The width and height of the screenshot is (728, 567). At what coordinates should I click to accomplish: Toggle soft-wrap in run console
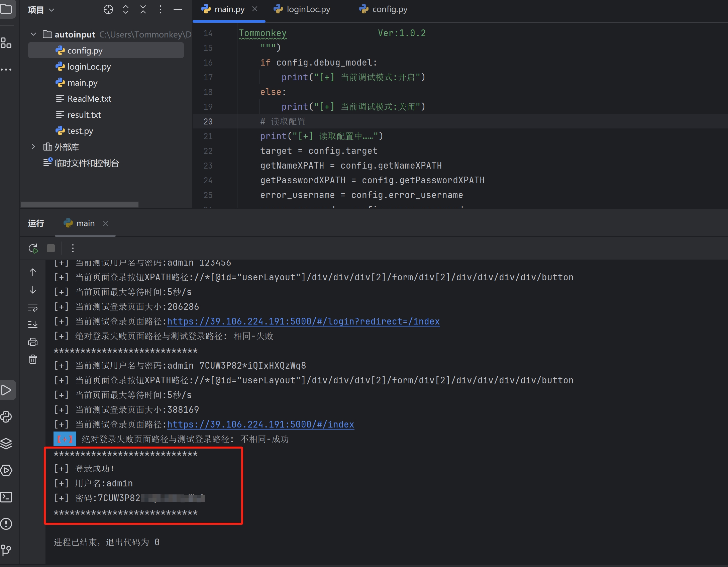click(x=33, y=307)
